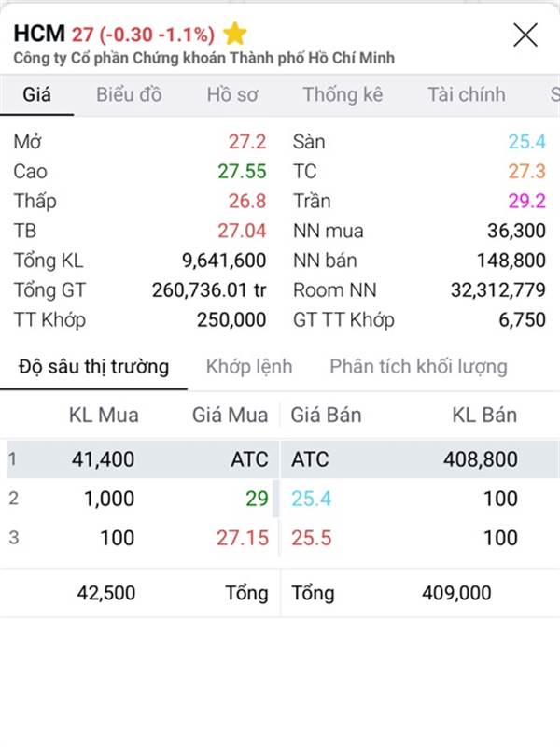
Task: Tap the TC reference price 27.3
Action: (x=526, y=171)
